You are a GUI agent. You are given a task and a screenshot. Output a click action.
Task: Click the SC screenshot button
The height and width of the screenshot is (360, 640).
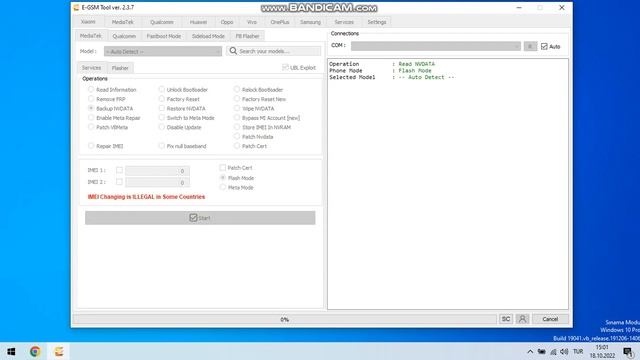505,319
